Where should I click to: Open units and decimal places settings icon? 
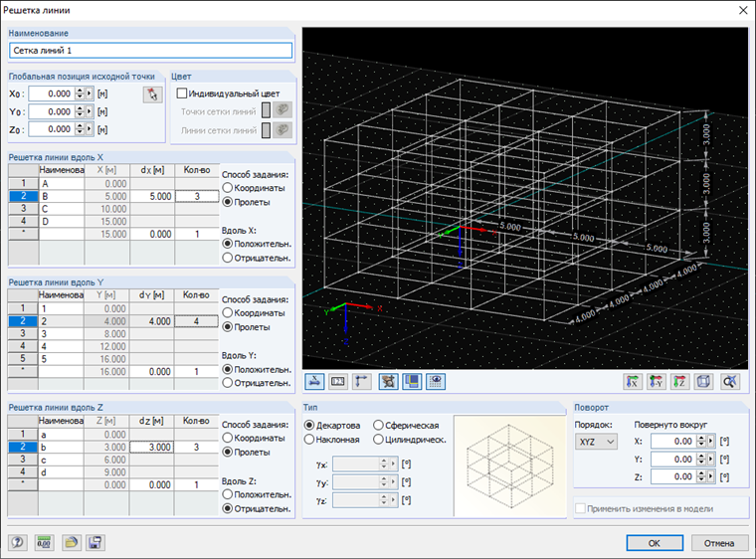[x=43, y=543]
